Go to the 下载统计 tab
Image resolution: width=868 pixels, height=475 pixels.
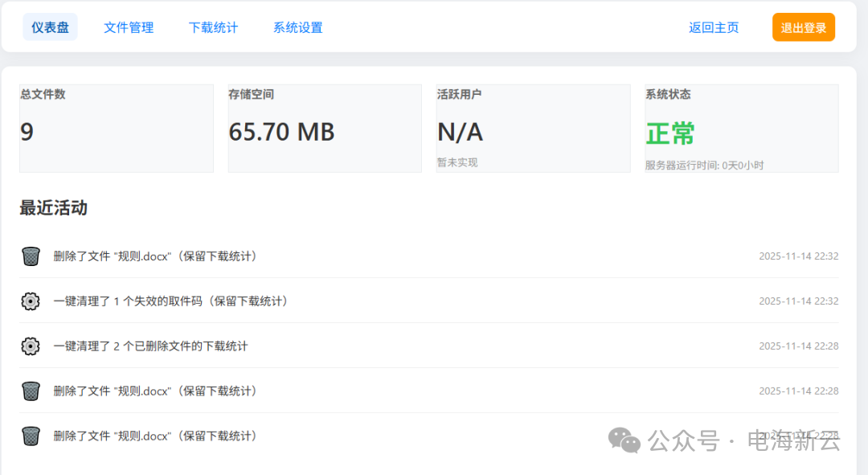tap(213, 27)
